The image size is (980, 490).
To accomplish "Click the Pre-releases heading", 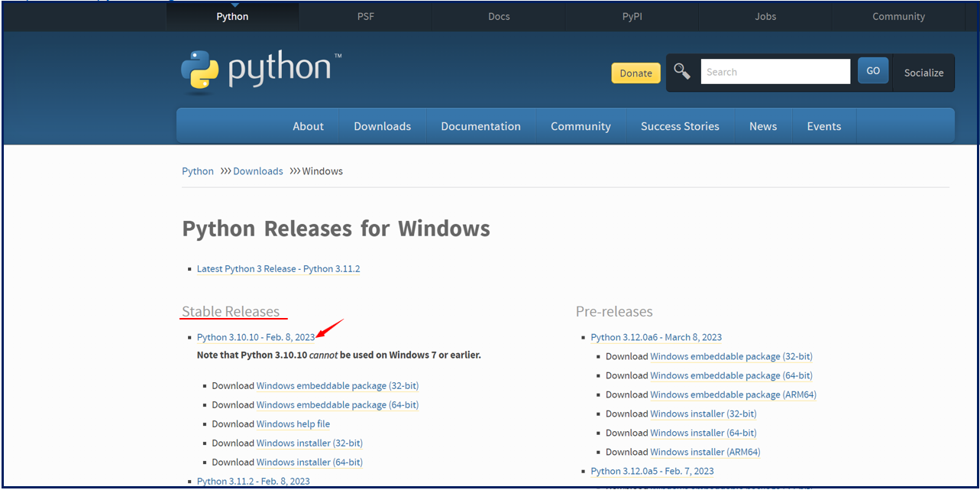I will point(614,312).
